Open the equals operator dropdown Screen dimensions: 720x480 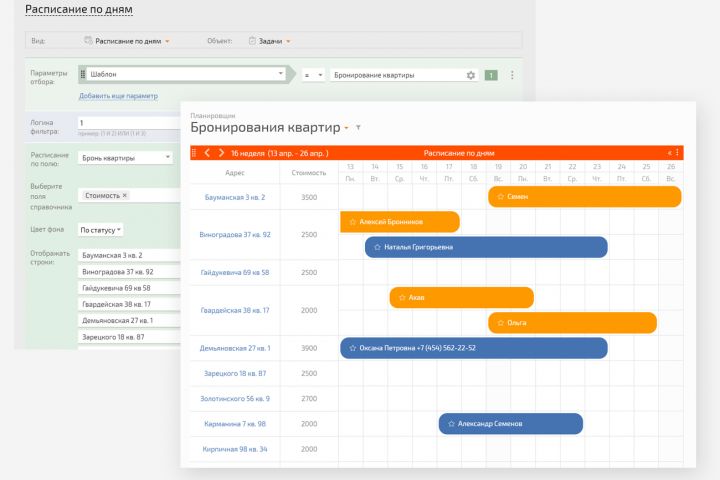click(313, 75)
